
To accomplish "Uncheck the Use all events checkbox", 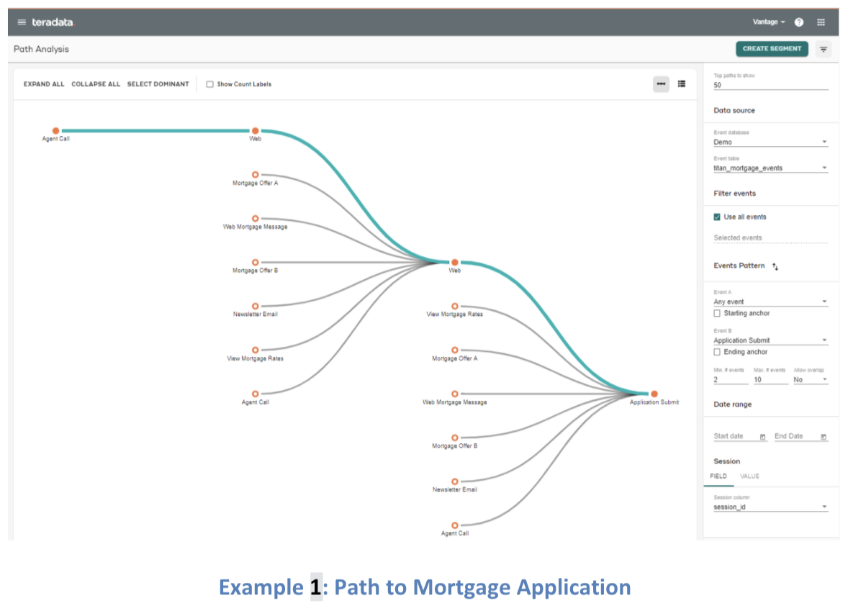I will [717, 217].
